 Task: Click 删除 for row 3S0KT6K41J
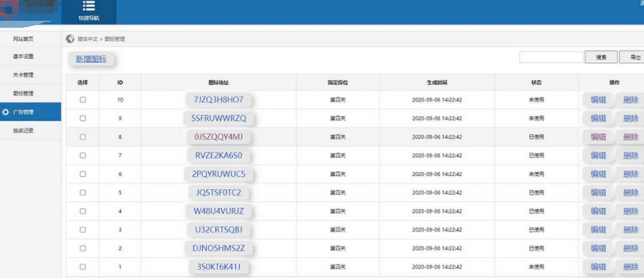point(631,267)
